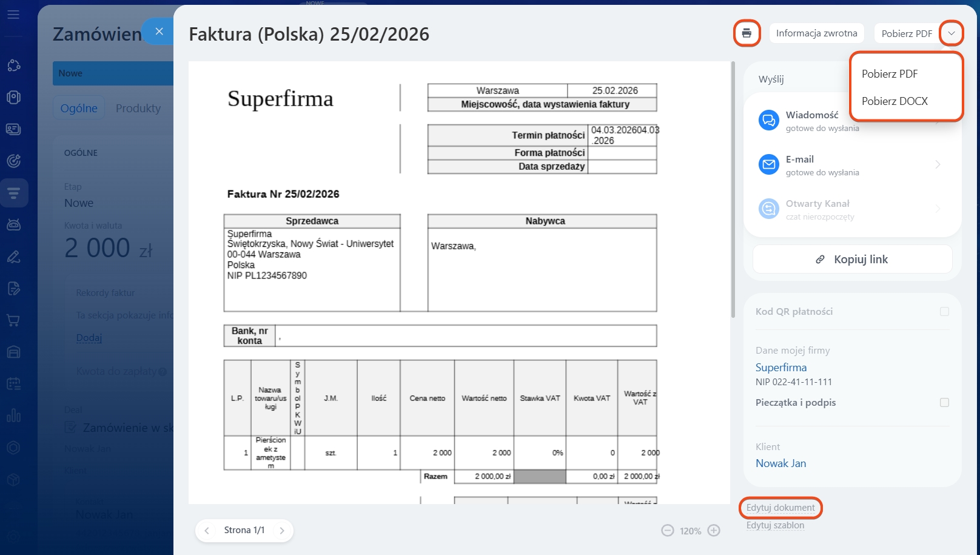The image size is (980, 555).
Task: Open the Nowak Jan client link
Action: pyautogui.click(x=780, y=463)
